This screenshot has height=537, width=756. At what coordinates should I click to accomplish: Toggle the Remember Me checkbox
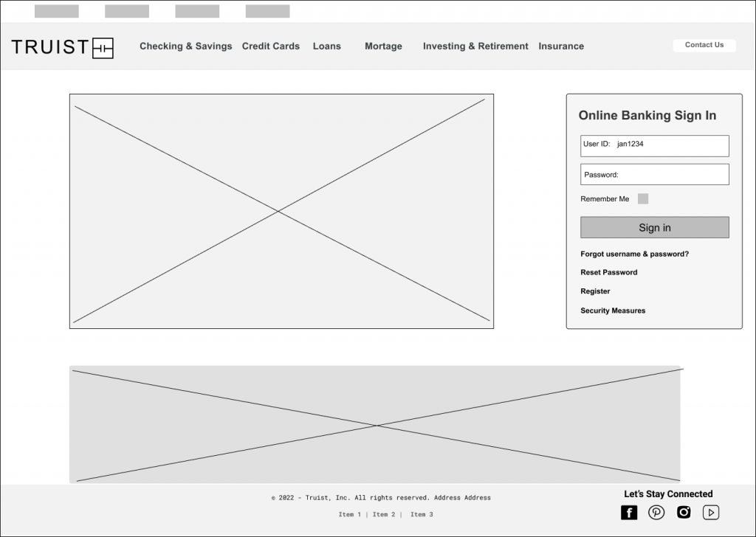point(643,198)
